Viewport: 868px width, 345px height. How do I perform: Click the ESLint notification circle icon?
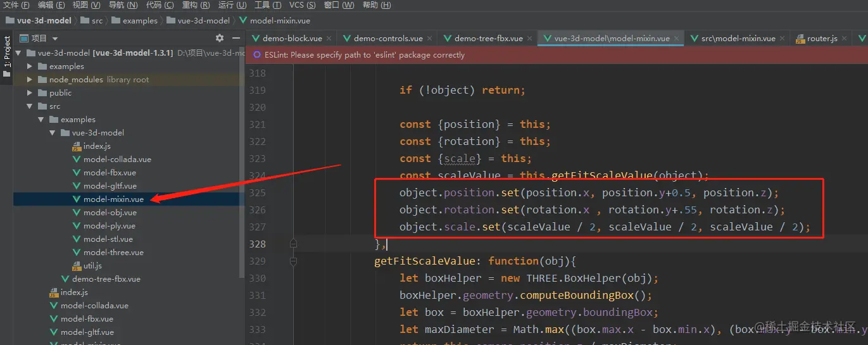[x=256, y=55]
